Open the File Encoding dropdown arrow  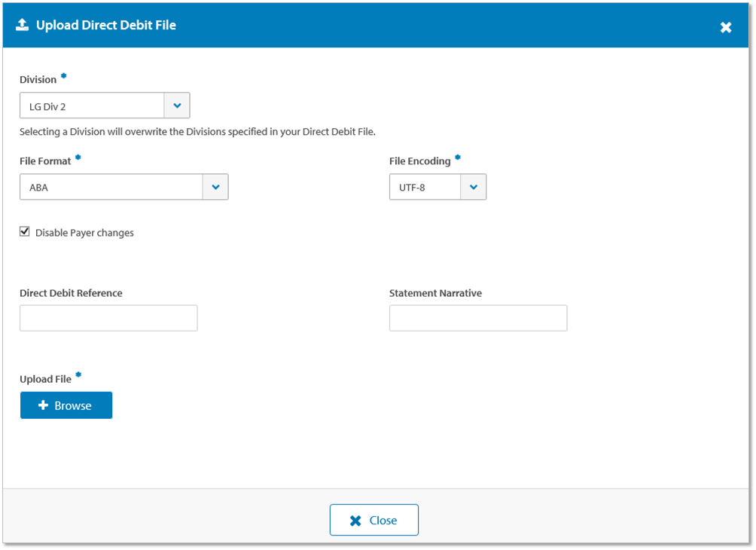pyautogui.click(x=473, y=187)
